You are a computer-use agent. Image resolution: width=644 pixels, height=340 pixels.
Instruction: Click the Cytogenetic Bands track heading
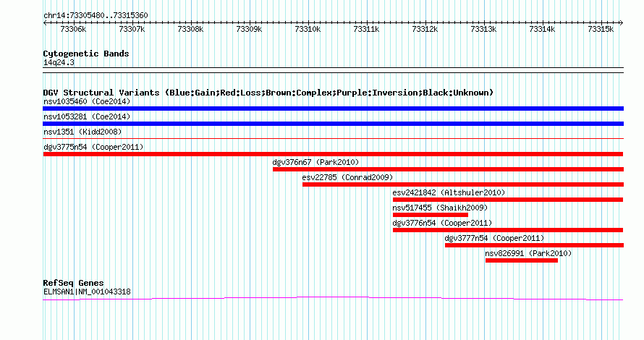[x=86, y=54]
